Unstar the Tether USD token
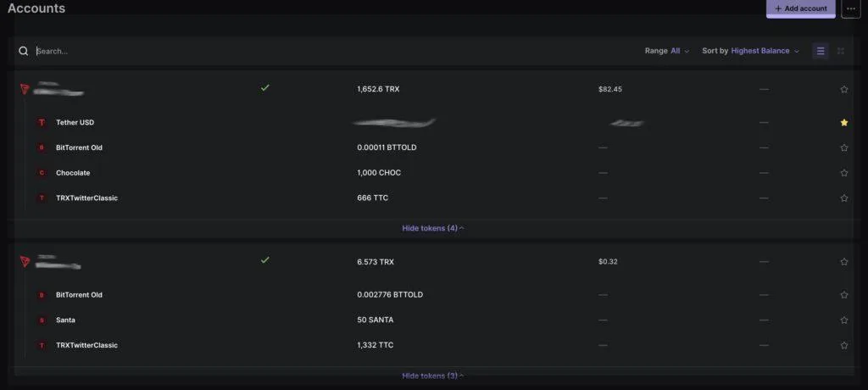868x390 pixels. (x=843, y=122)
